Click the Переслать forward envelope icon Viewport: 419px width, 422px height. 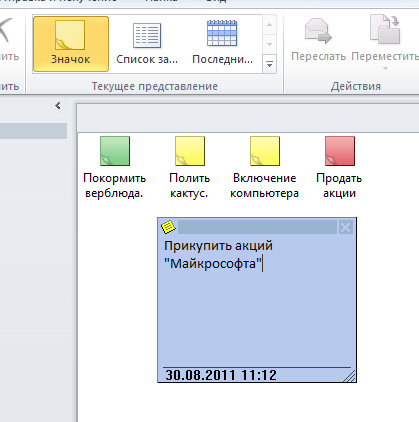[318, 31]
